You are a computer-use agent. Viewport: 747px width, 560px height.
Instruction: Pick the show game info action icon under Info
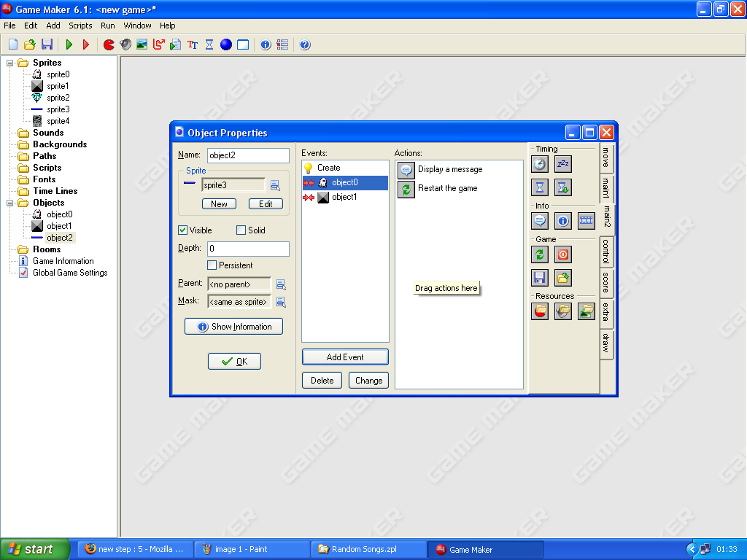tap(563, 221)
